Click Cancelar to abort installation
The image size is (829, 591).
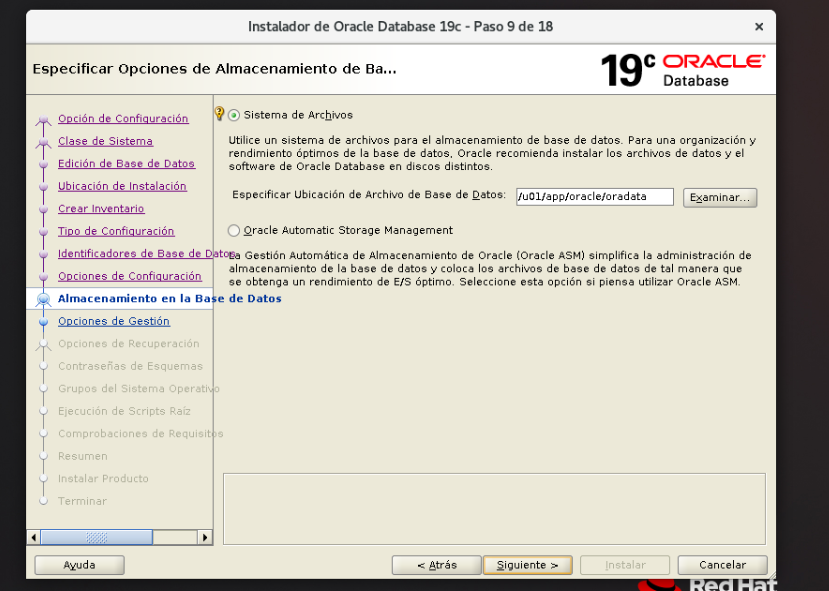[721, 564]
